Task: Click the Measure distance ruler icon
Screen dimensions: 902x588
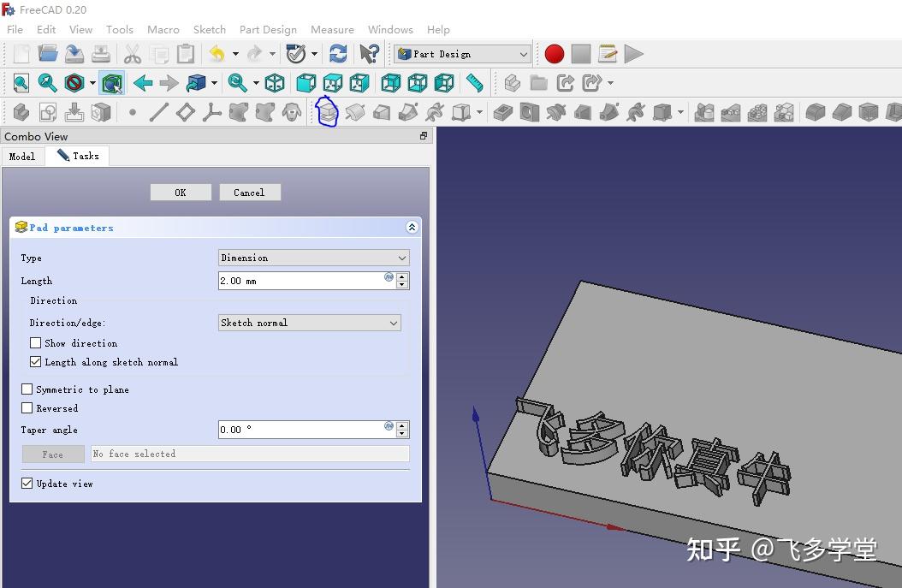Action: [475, 83]
